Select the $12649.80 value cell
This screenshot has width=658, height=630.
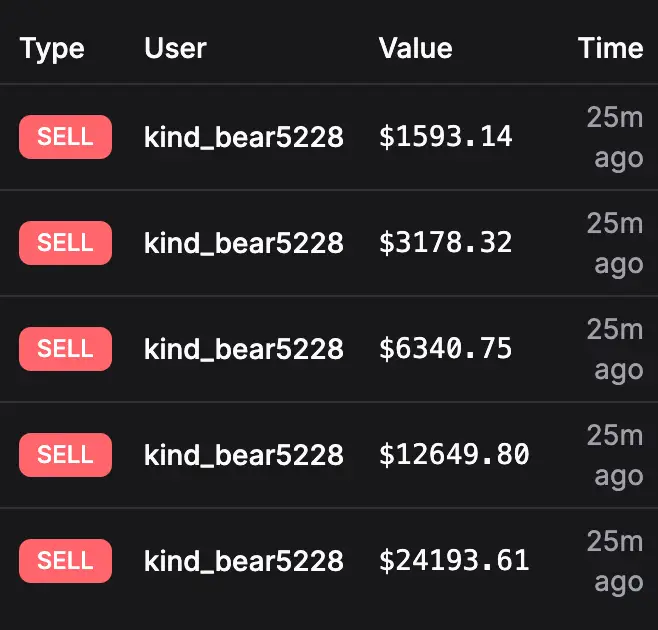click(x=454, y=455)
